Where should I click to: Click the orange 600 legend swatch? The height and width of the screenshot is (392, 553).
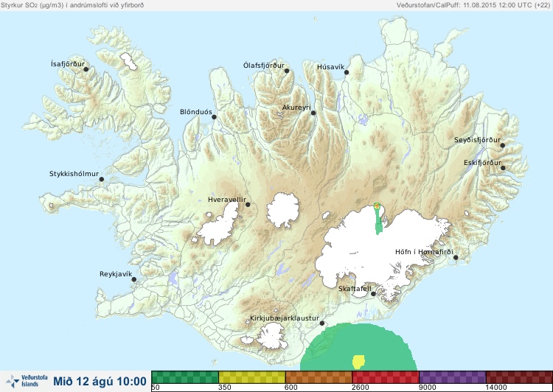point(319,377)
